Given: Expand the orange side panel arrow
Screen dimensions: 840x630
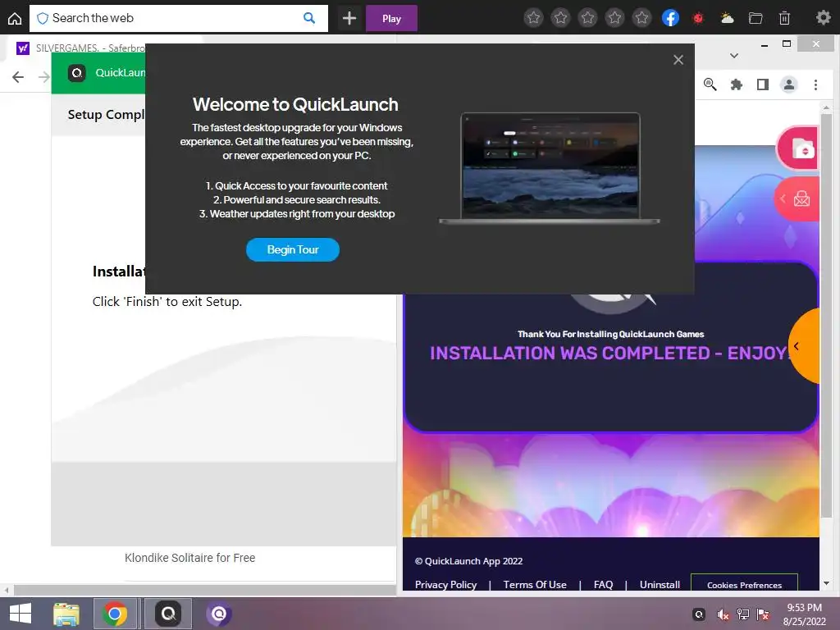Looking at the screenshot, I should point(804,346).
